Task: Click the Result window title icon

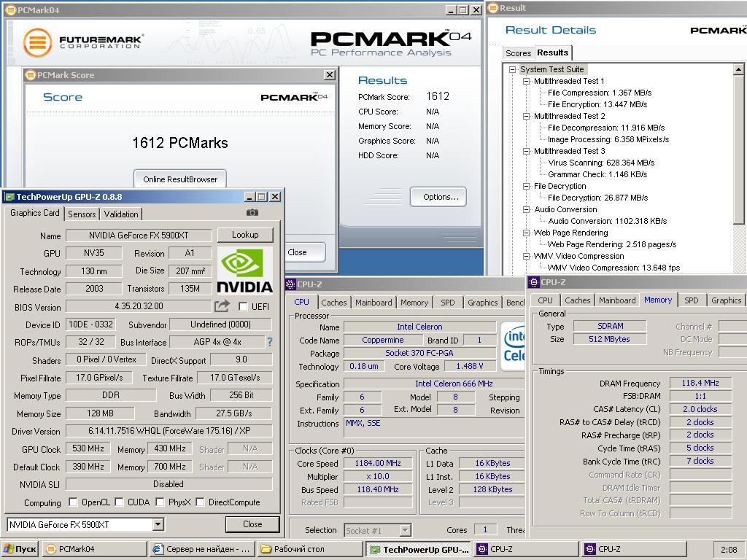Action: coord(493,7)
